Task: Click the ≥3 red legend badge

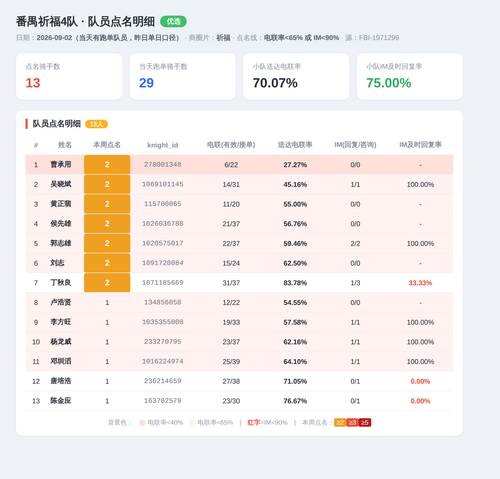Action: [x=352, y=422]
